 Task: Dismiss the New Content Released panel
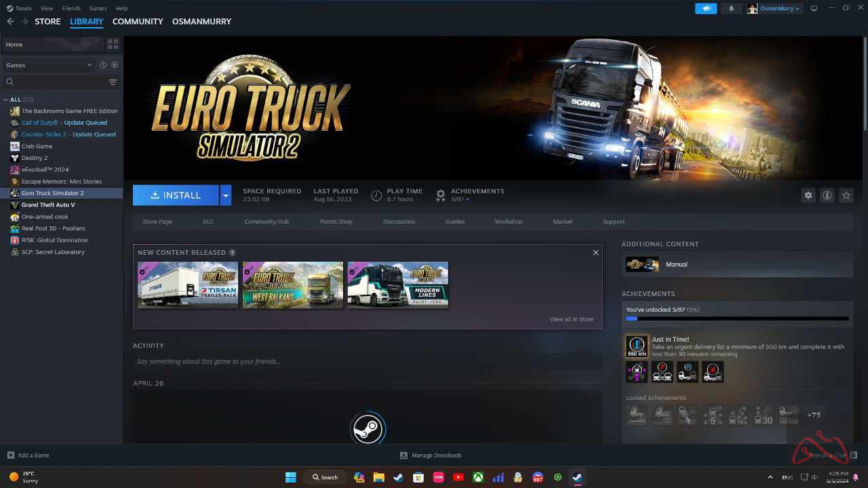tap(595, 252)
